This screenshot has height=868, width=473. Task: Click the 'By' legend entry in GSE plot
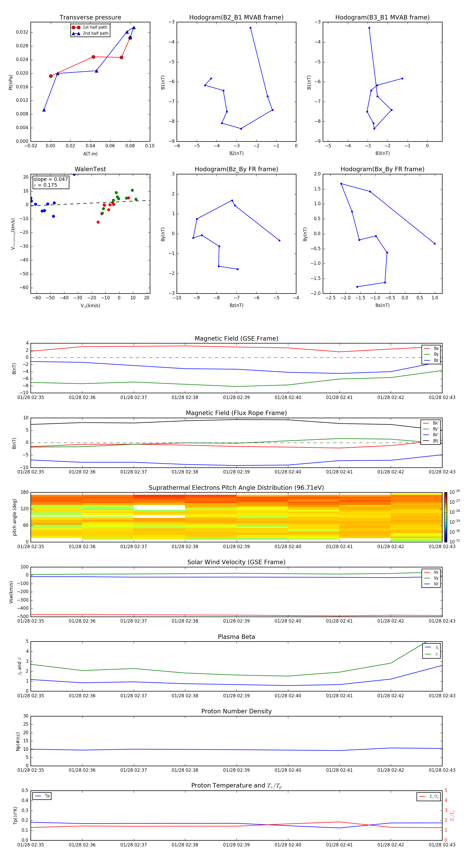click(x=431, y=354)
